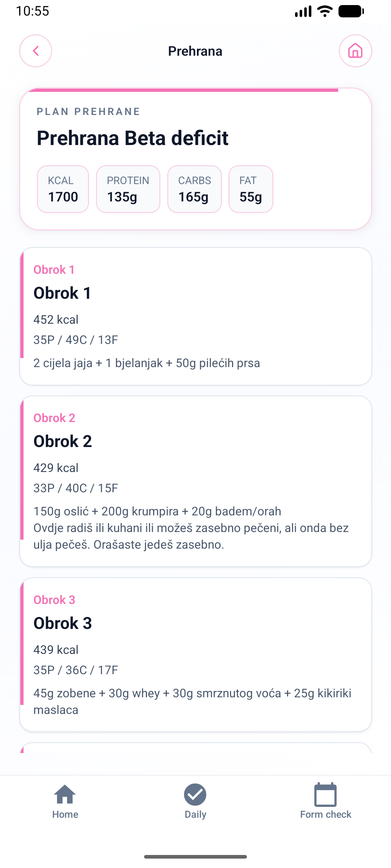Select the FAT 55g chip
The height and width of the screenshot is (868, 391).
251,189
